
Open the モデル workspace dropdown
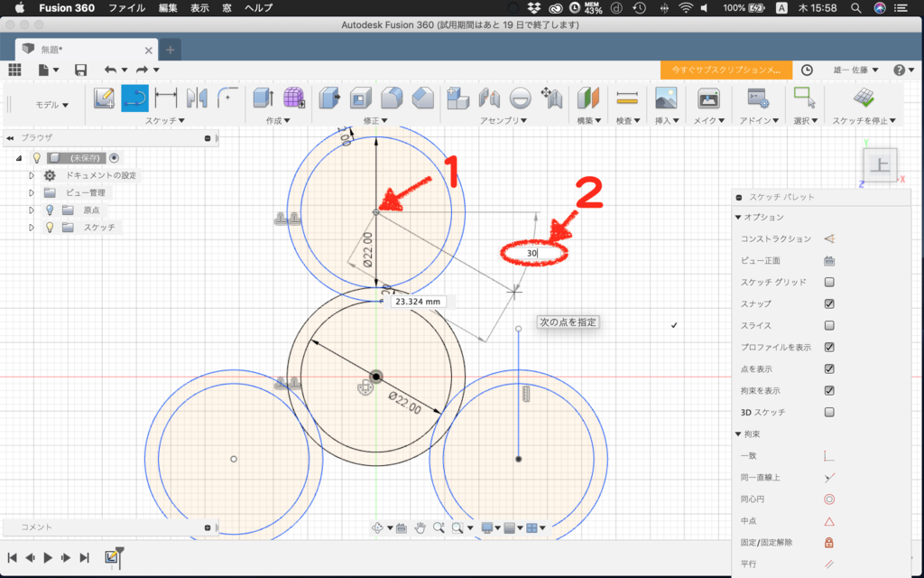[51, 105]
